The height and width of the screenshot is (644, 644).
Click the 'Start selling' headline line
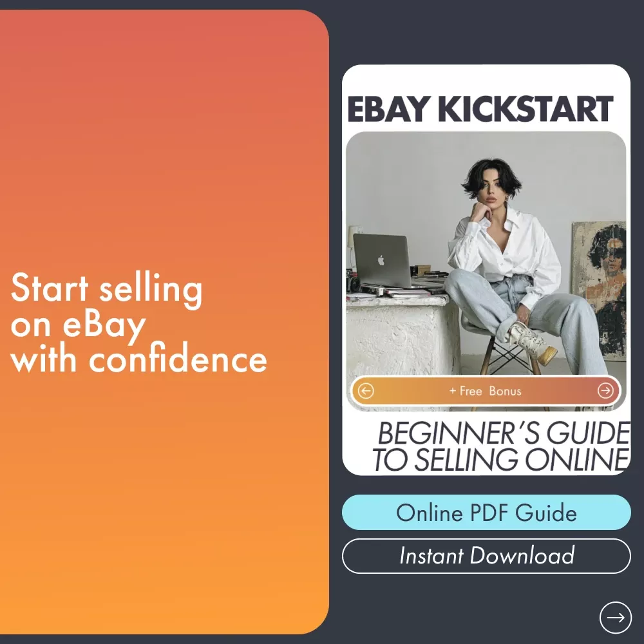107,289
